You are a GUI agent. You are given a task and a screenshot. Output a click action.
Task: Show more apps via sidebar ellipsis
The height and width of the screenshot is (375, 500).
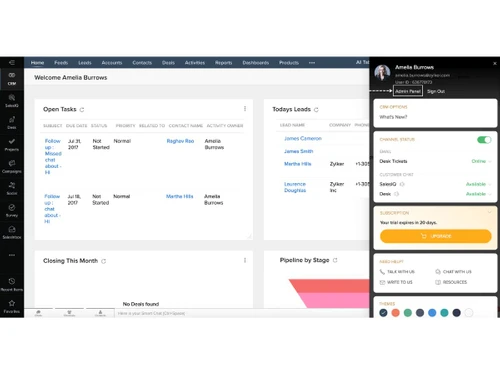click(x=12, y=255)
